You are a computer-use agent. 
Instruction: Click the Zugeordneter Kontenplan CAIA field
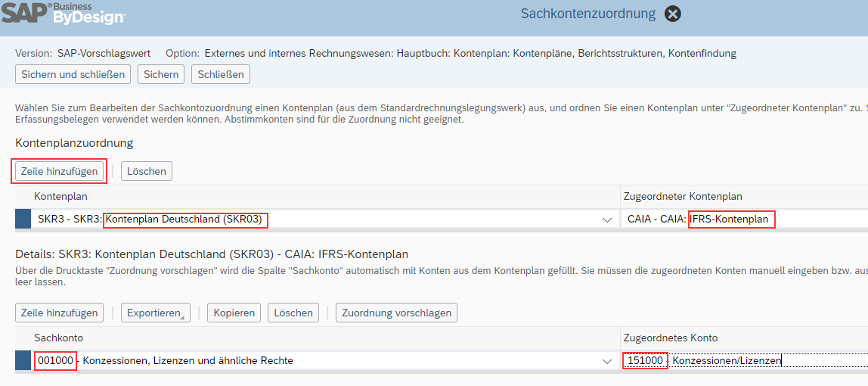(x=745, y=219)
